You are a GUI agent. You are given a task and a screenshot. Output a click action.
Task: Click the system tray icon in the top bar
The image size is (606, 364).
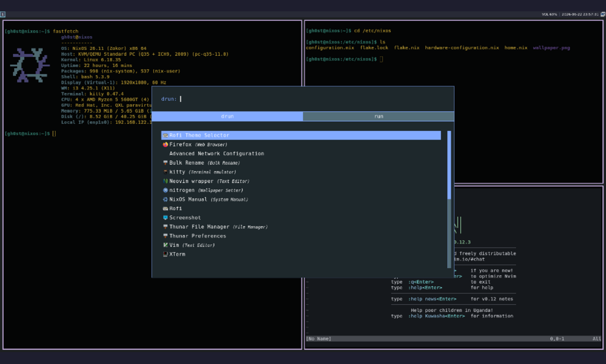pyautogui.click(x=603, y=14)
